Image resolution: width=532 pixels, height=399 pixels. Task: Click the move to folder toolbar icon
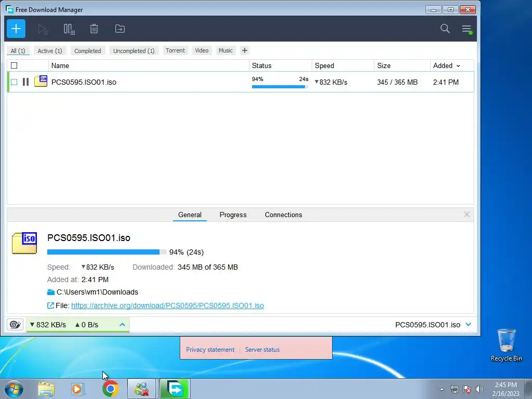click(120, 29)
